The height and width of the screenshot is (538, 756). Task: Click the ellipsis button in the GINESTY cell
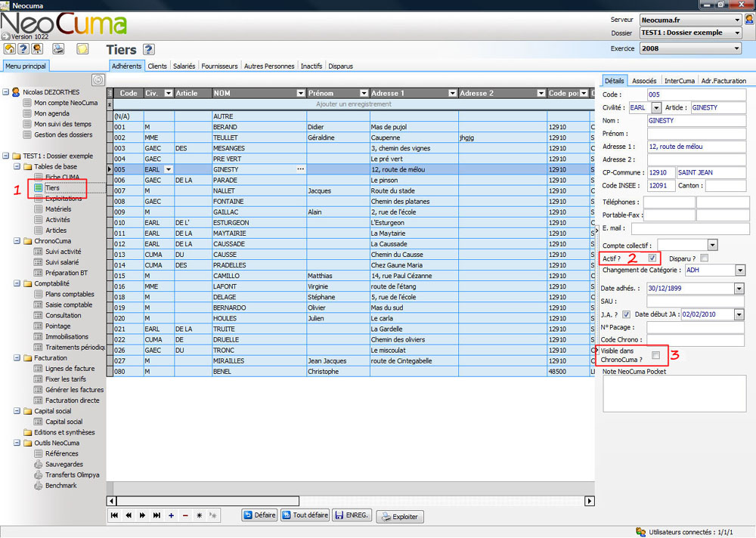pyautogui.click(x=300, y=169)
